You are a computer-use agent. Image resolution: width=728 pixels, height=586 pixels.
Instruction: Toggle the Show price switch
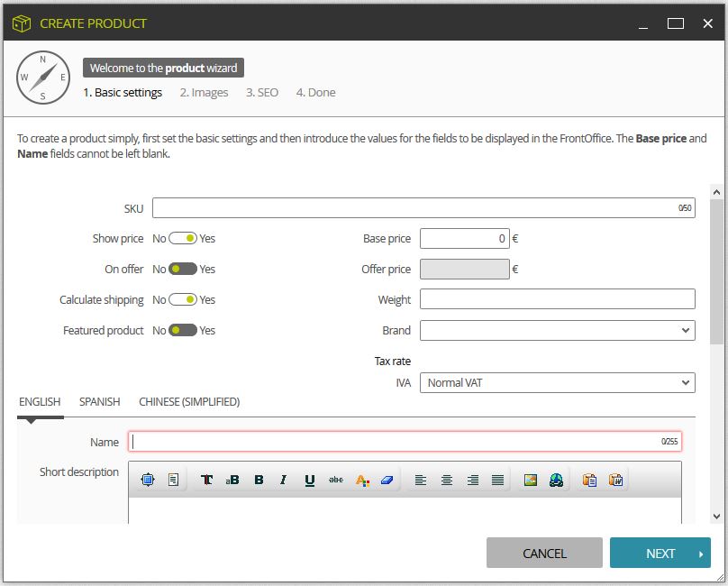pos(183,238)
